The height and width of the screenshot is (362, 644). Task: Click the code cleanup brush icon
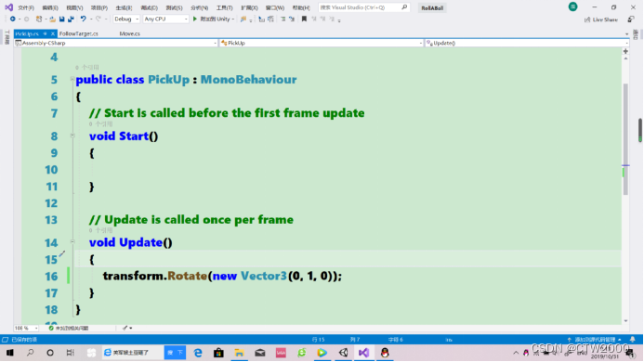(125, 328)
